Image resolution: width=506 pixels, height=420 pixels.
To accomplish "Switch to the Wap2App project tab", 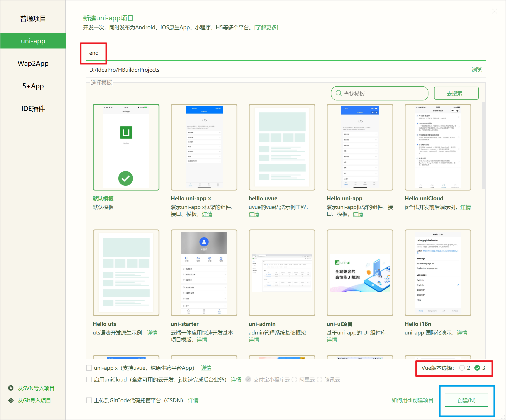I will [33, 63].
